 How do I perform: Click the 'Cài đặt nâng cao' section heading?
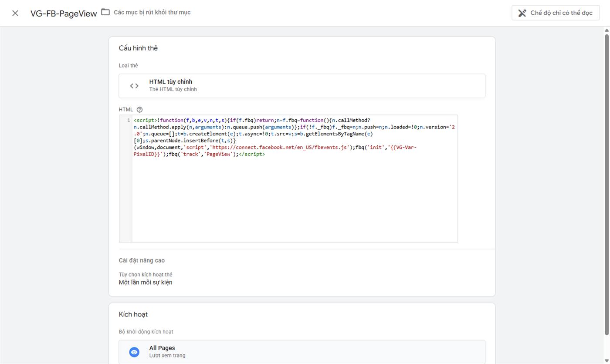coord(142,260)
